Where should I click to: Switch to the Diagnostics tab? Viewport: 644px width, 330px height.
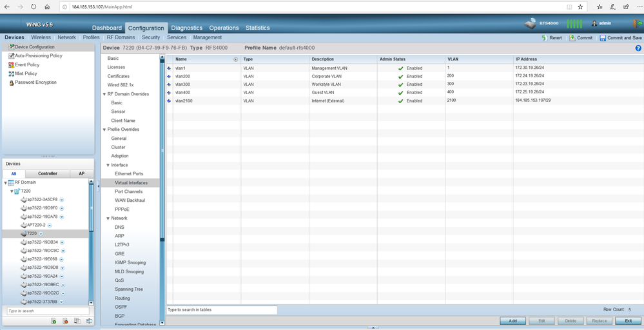pos(186,28)
